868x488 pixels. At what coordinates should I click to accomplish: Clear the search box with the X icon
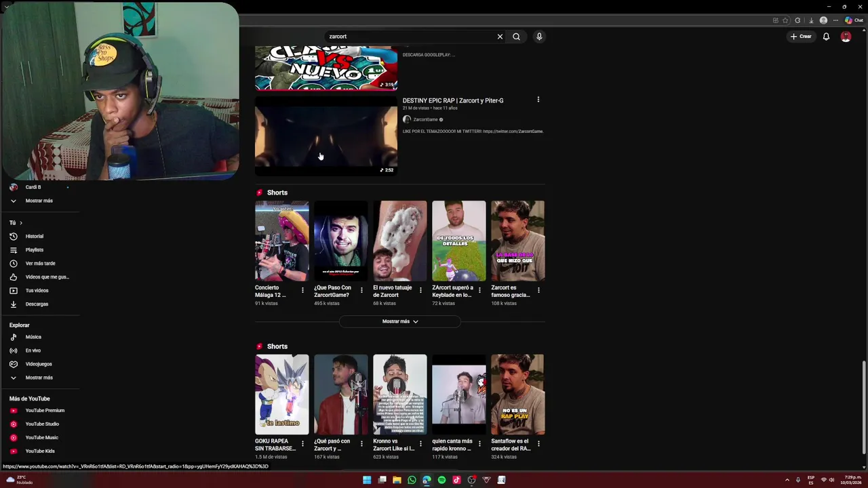pos(500,37)
